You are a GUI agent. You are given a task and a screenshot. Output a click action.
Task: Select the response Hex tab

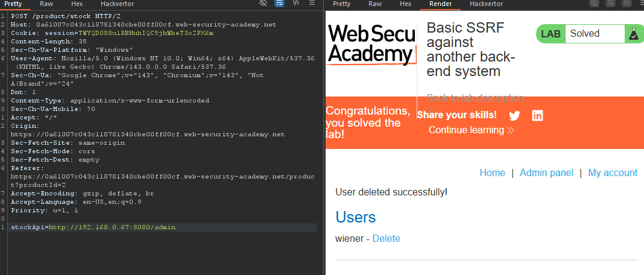click(406, 4)
